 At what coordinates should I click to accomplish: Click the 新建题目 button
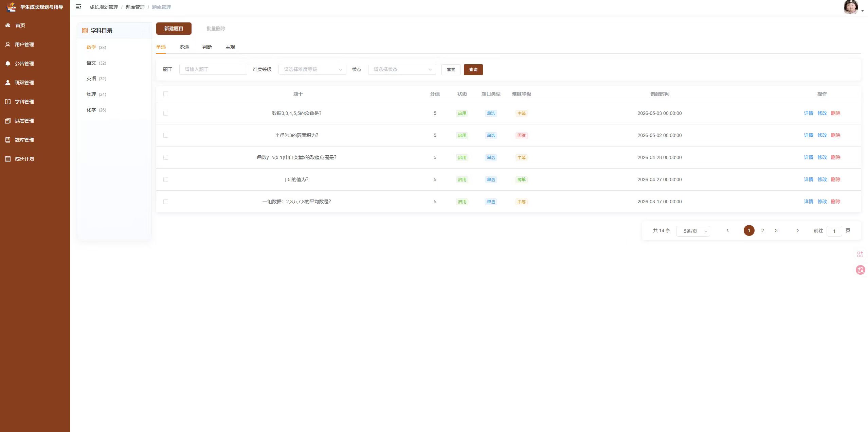pyautogui.click(x=174, y=29)
